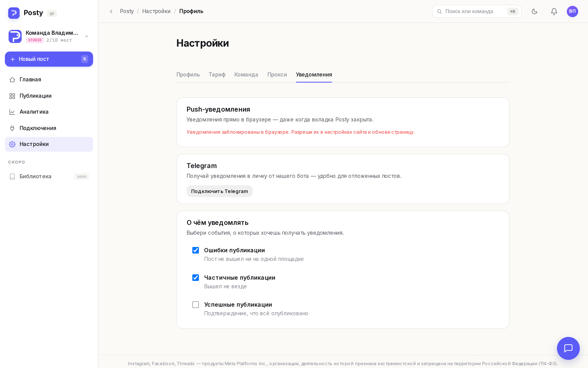This screenshot has width=588, height=368.
Task: Click the go badge beside Posty
Action: (52, 13)
